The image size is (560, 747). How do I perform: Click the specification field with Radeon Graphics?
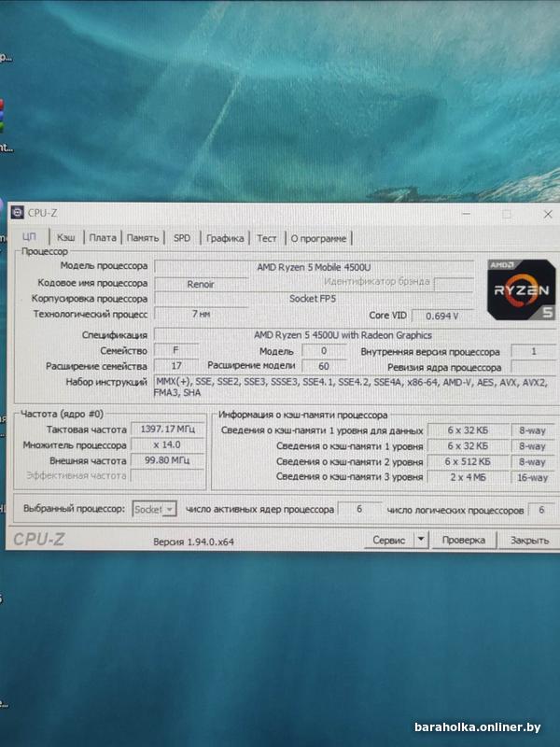343,335
